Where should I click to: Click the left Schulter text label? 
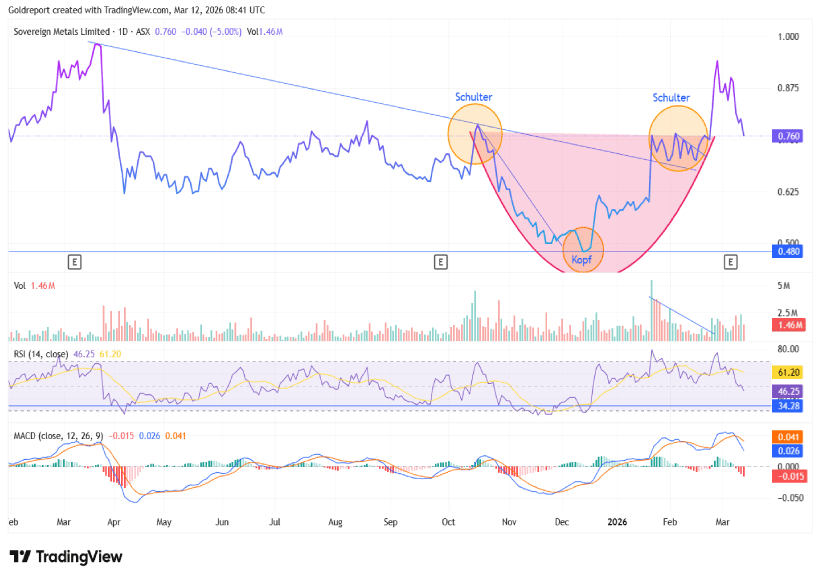[473, 97]
